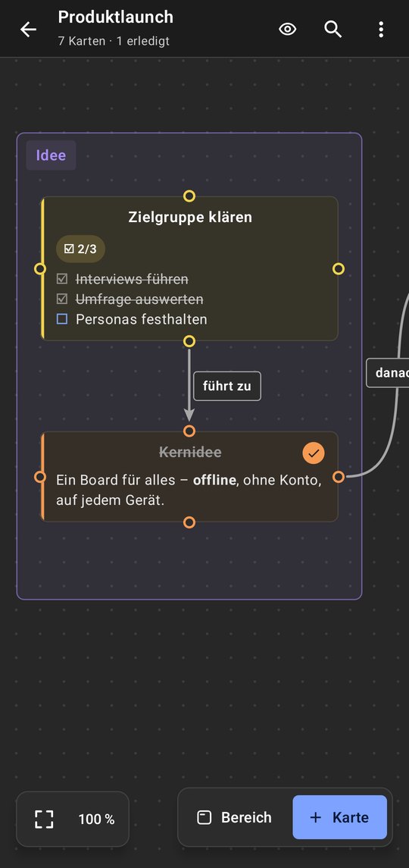Screen dimensions: 409x868
Task: Select right connector of Zielgruppe klären card
Action: click(339, 268)
